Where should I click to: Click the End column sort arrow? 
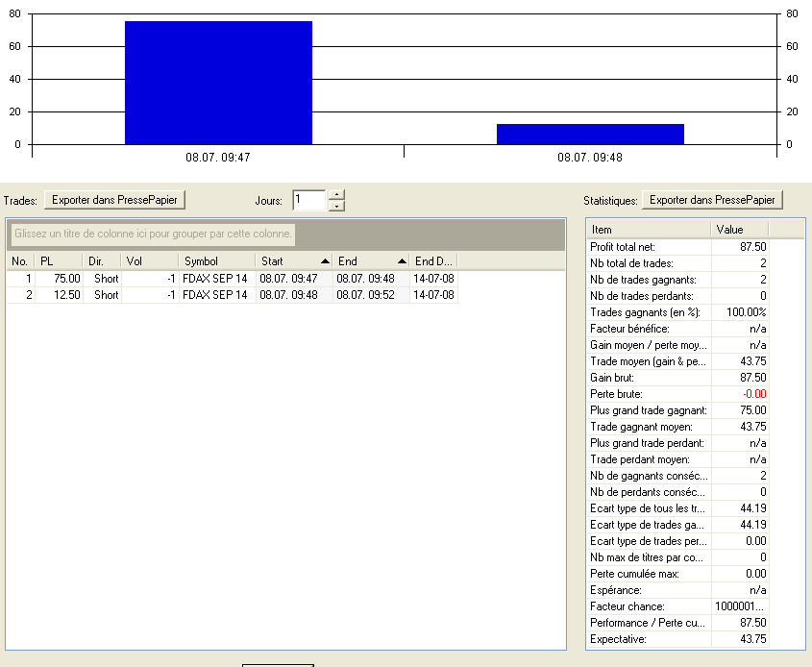pyautogui.click(x=403, y=261)
